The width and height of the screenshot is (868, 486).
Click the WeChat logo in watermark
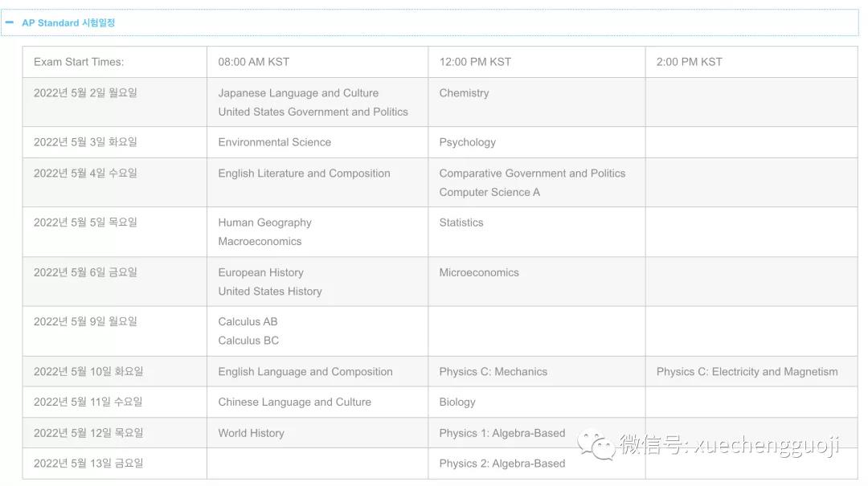click(x=596, y=444)
